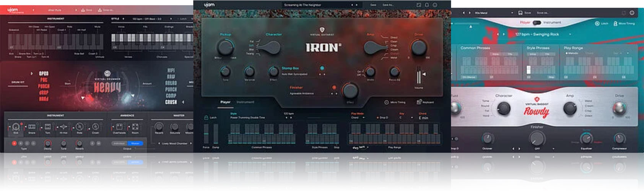The width and height of the screenshot is (644, 191).
Task: Toggle the Stomp Box power button
Action: [322, 68]
